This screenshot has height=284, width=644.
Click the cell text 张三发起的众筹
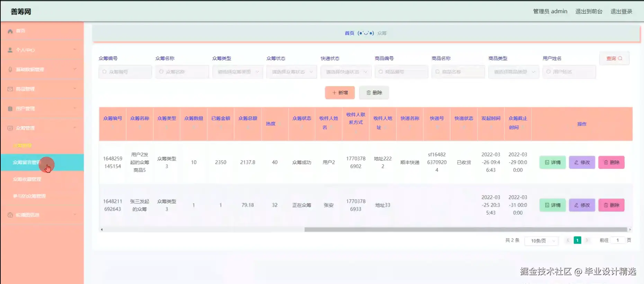pyautogui.click(x=140, y=205)
